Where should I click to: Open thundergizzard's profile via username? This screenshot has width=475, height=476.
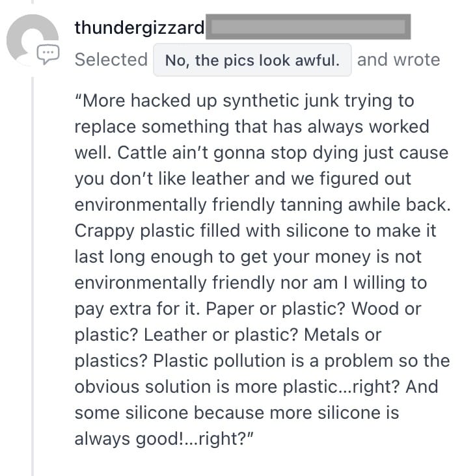point(139,27)
